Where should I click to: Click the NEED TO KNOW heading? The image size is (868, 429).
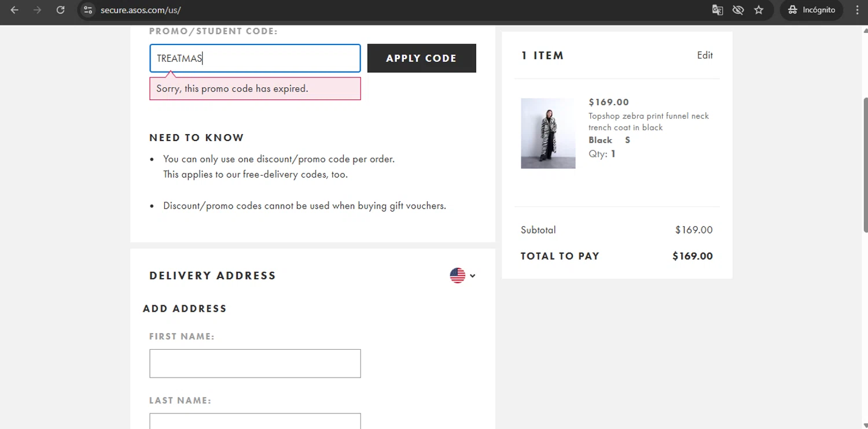click(197, 138)
